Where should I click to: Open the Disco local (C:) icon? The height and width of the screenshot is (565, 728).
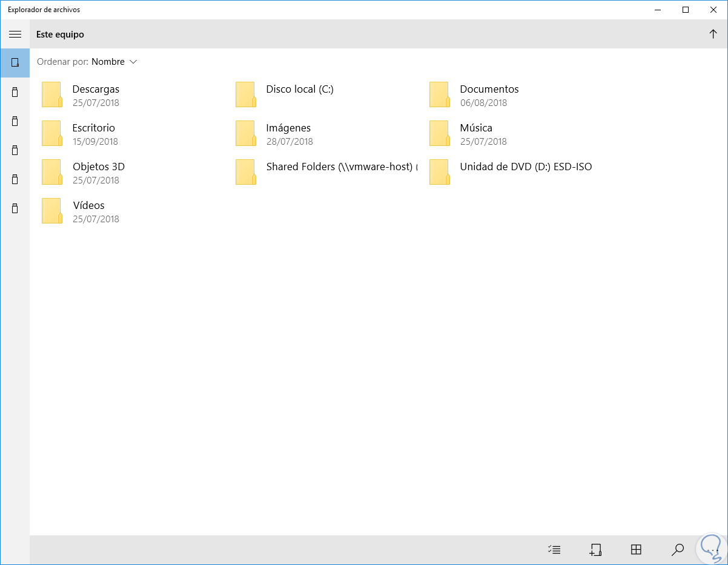click(246, 94)
